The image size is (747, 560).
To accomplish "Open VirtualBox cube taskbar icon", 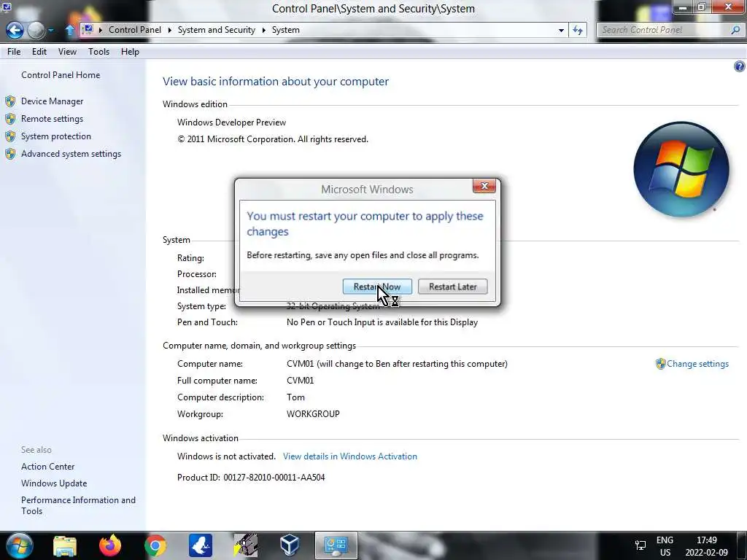I will pos(290,545).
